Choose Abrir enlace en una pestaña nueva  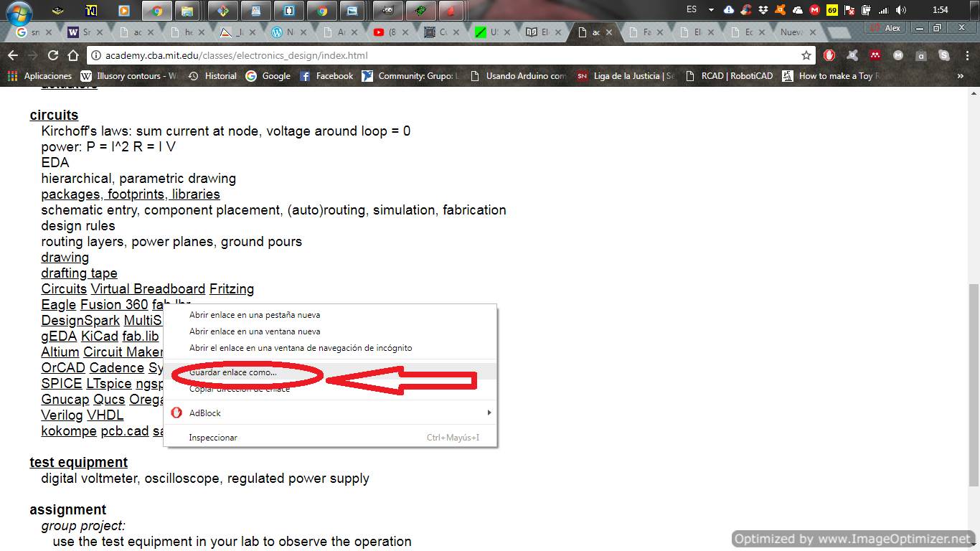255,315
